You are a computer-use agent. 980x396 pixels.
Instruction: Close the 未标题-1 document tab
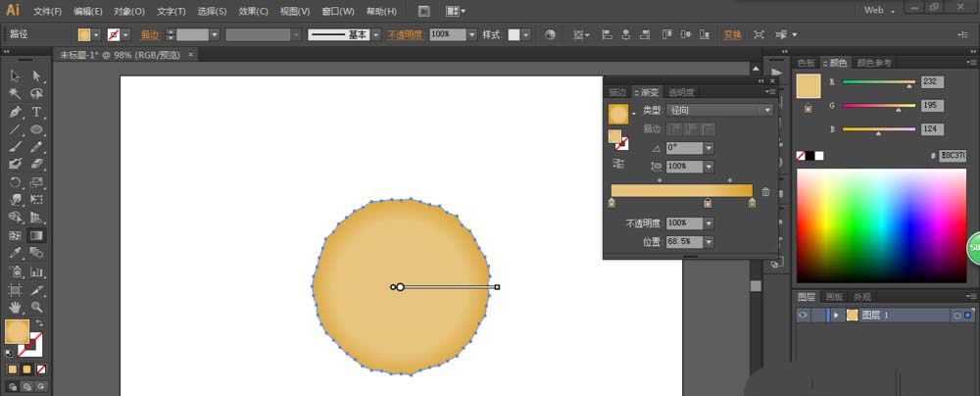[191, 55]
